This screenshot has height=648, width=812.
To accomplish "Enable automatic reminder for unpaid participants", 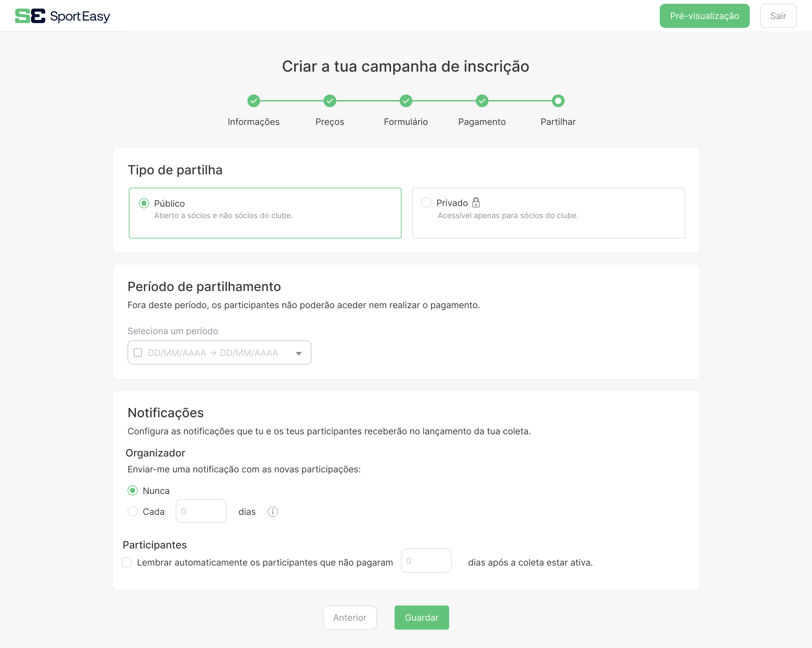I will pos(127,562).
